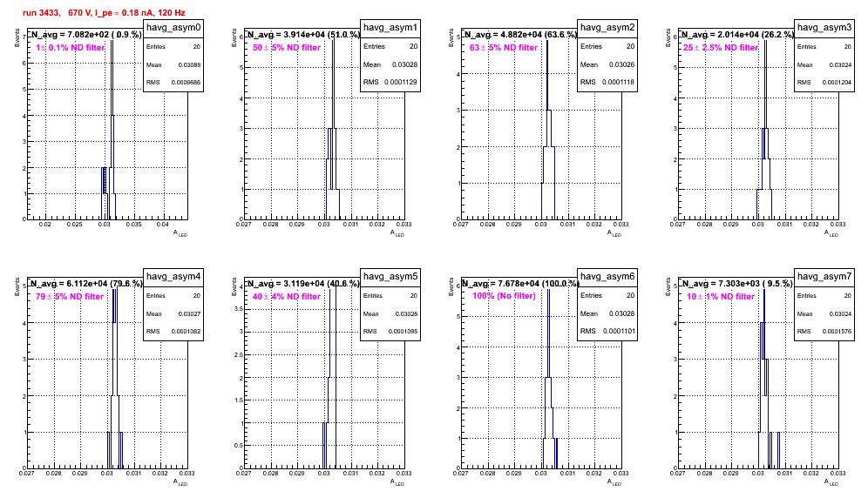Select the havg_asym2 stats box title
The width and height of the screenshot is (868, 498).
(x=607, y=28)
